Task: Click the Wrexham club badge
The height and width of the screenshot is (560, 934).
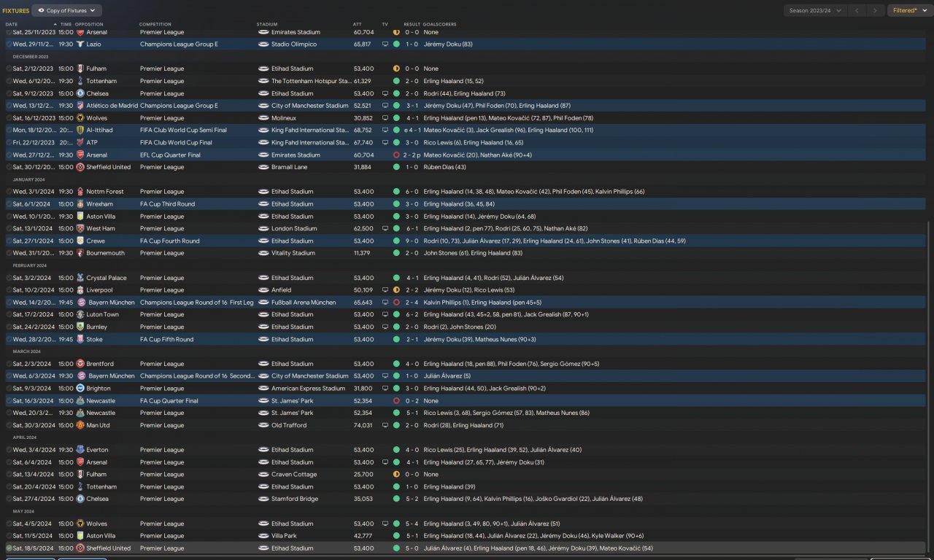Action: pos(80,204)
